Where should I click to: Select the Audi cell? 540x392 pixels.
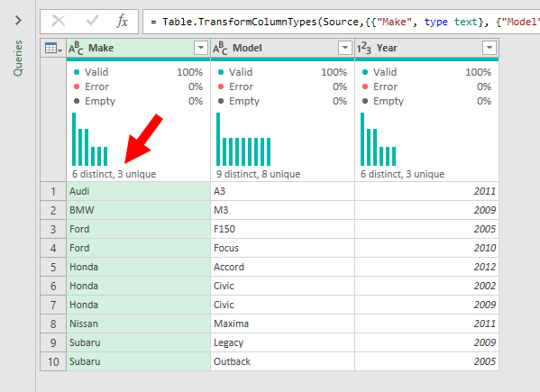coord(139,191)
